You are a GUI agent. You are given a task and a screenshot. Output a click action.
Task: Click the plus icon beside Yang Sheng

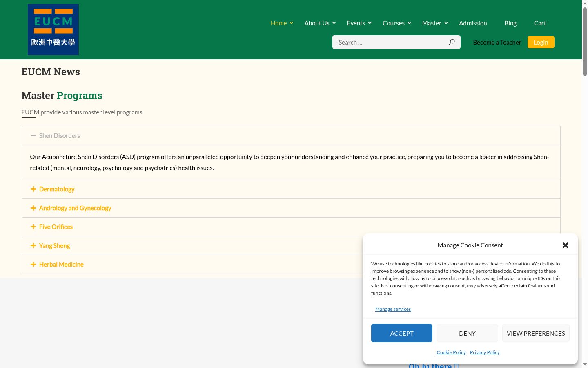[33, 246]
